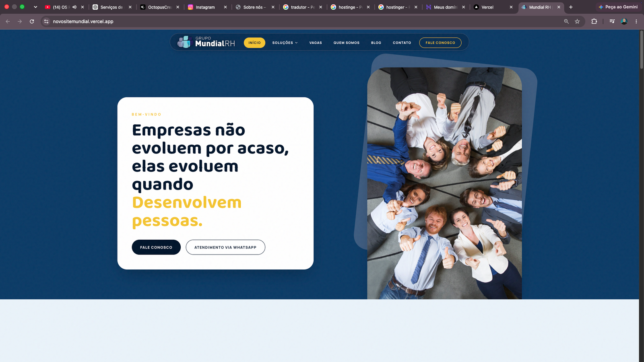The width and height of the screenshot is (644, 362).
Task: Open a new tab with the plus icon
Action: 571,7
